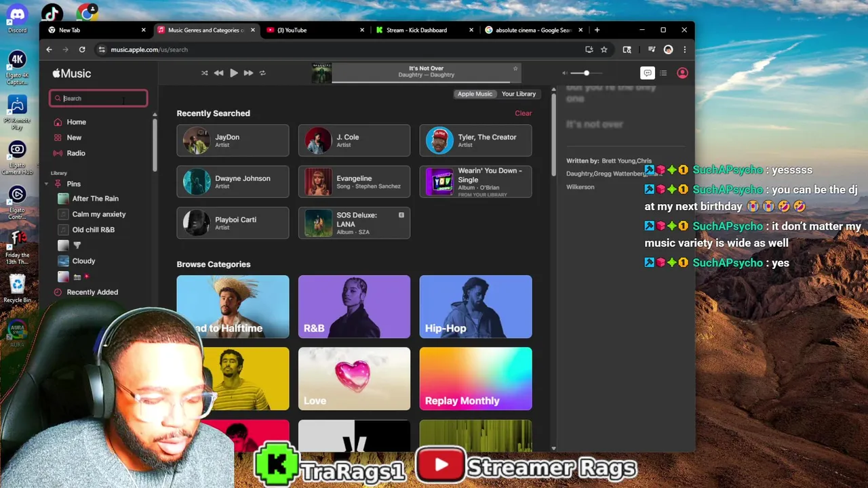Open the Hip-Hop browse category
Image resolution: width=868 pixels, height=488 pixels.
click(475, 306)
